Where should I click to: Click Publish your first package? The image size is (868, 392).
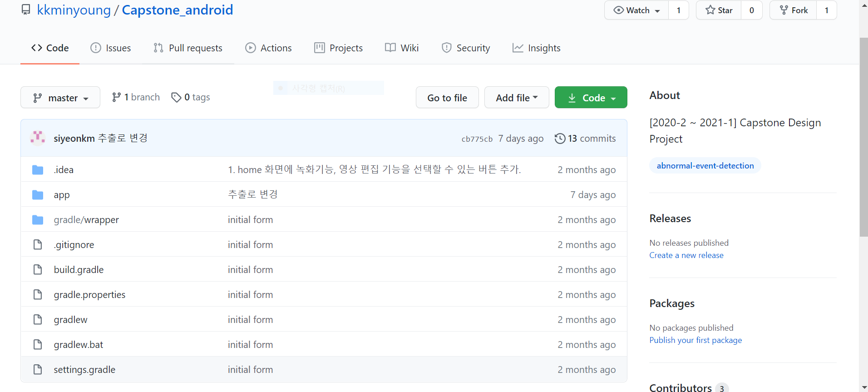click(695, 340)
